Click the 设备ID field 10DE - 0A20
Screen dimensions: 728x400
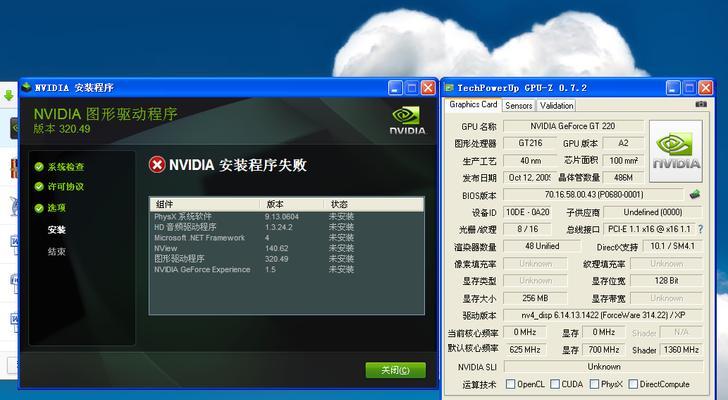click(x=527, y=212)
